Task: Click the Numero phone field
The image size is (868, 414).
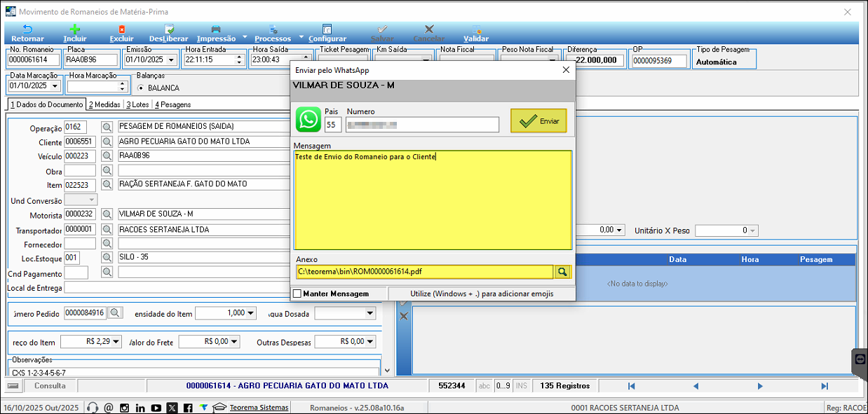Action: point(422,125)
